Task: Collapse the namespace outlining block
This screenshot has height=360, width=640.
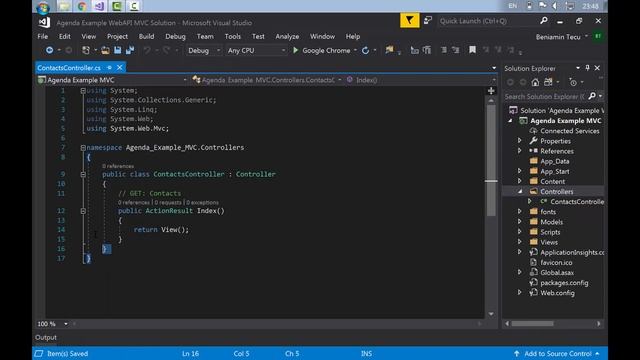Action: coord(83,147)
